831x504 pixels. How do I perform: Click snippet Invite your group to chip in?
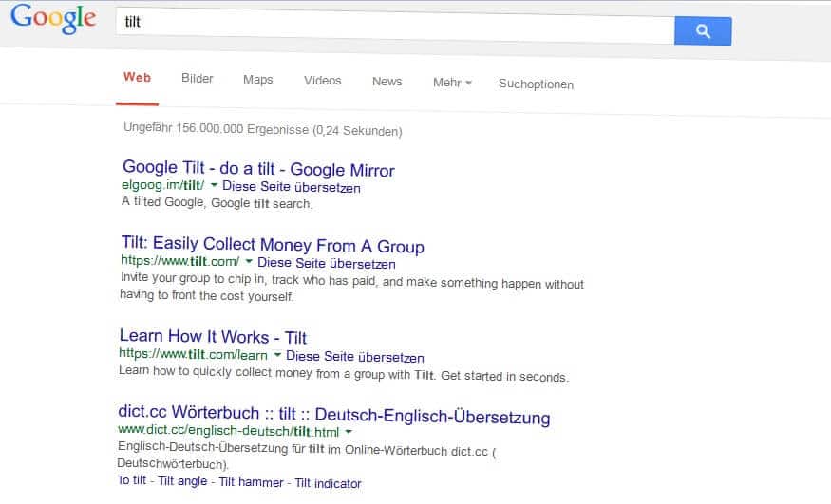(352, 287)
